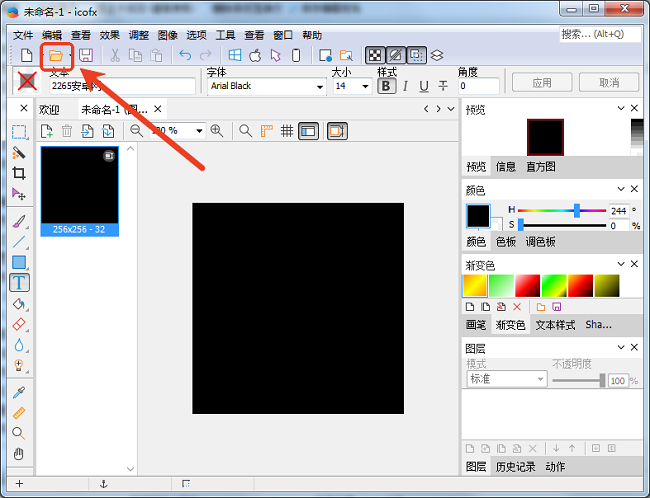Open the font size dropdown
The height and width of the screenshot is (498, 650).
366,87
